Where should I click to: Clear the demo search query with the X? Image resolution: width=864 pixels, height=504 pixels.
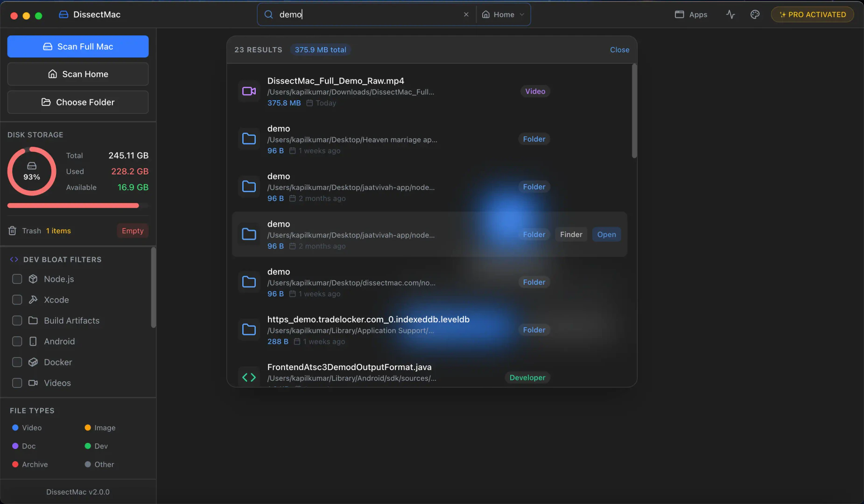[466, 14]
